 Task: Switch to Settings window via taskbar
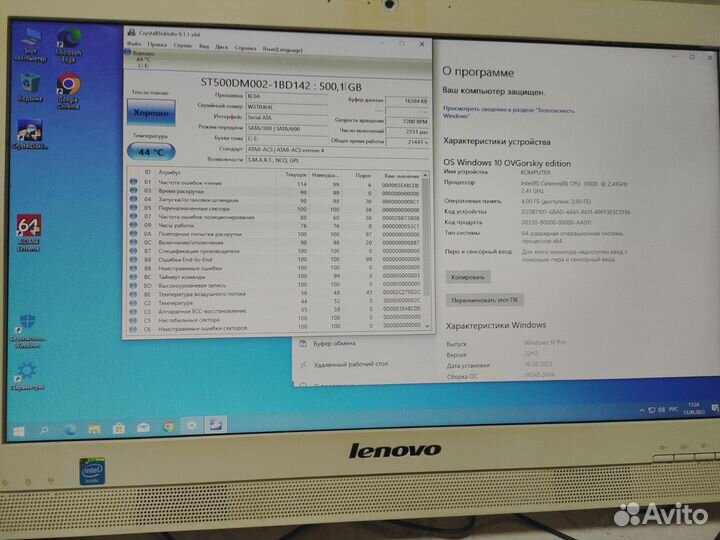pos(191,426)
